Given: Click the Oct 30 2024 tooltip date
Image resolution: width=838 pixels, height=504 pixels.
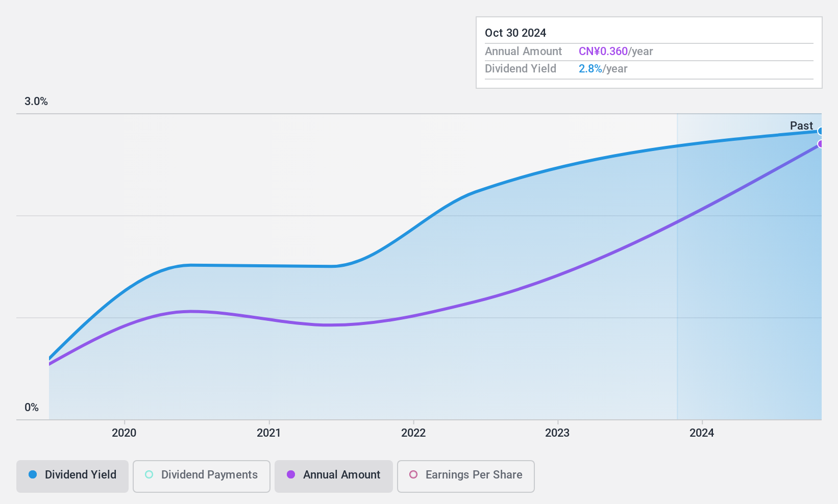Looking at the screenshot, I should click(x=515, y=33).
